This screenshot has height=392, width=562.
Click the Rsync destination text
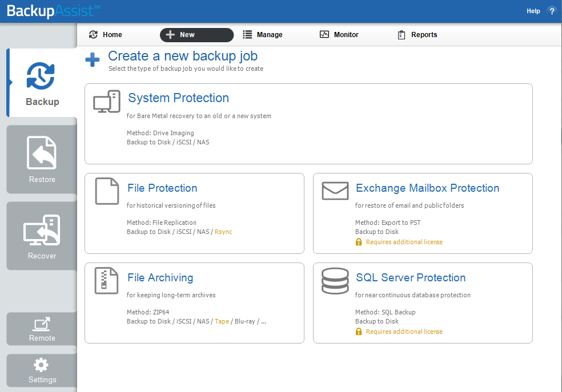tap(223, 232)
